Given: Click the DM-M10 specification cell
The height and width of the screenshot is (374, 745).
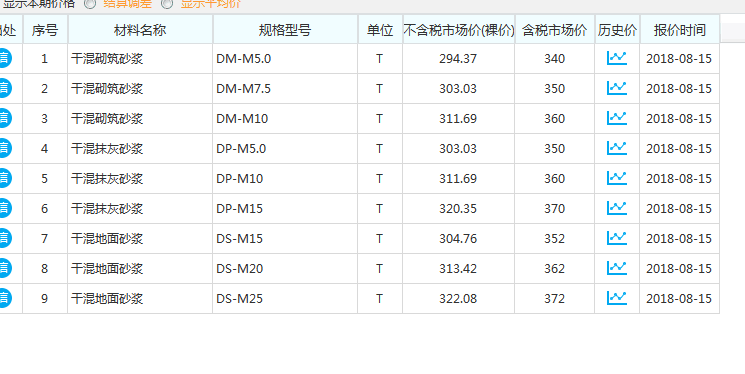Looking at the screenshot, I should point(285,118).
